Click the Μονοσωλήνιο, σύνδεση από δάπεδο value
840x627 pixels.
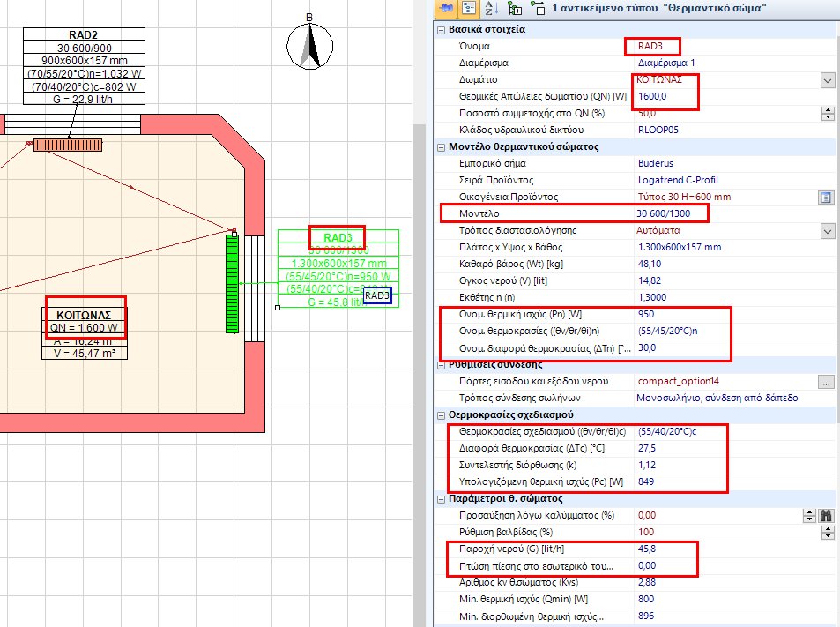[x=717, y=399]
